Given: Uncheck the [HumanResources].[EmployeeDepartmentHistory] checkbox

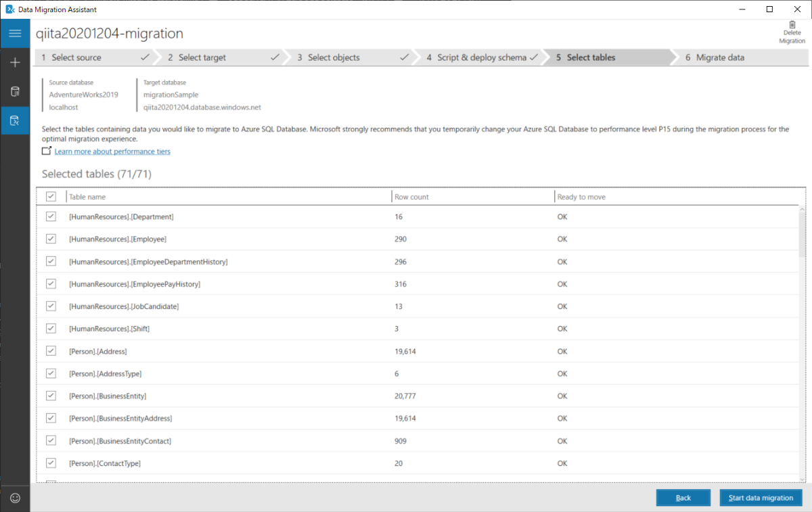Looking at the screenshot, I should coord(51,261).
